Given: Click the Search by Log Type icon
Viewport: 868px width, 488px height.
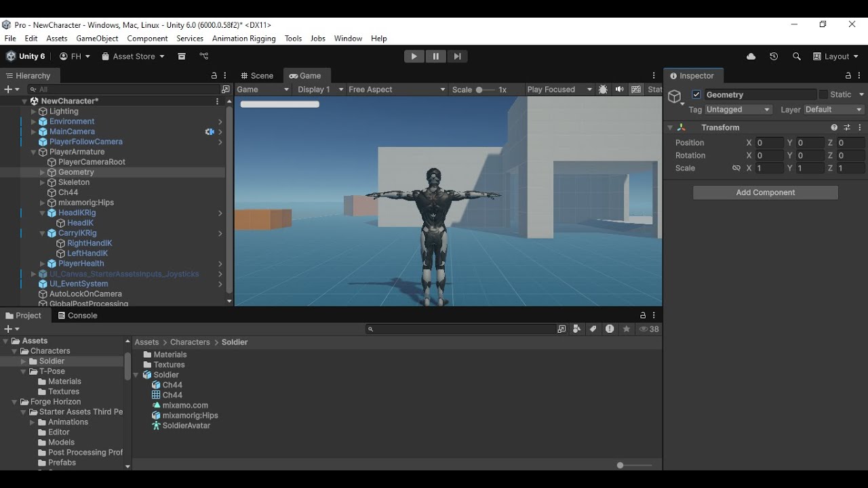Looking at the screenshot, I should click(x=610, y=329).
